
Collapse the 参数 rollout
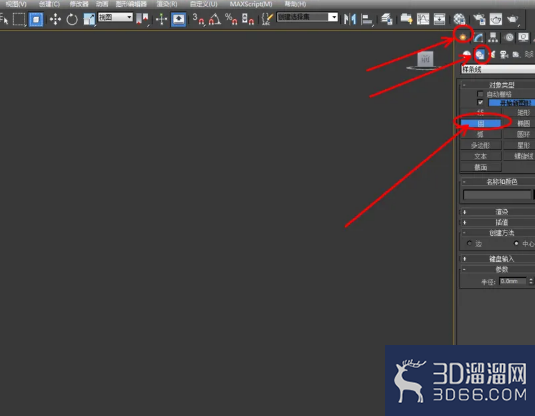(x=498, y=269)
